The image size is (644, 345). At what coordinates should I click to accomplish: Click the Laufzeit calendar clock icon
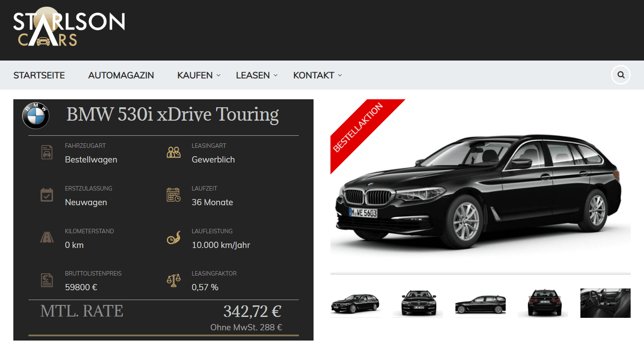click(x=173, y=195)
